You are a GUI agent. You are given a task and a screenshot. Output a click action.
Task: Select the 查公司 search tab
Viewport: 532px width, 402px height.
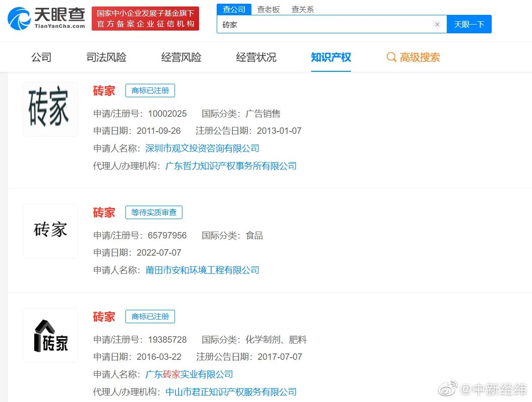pyautogui.click(x=234, y=9)
